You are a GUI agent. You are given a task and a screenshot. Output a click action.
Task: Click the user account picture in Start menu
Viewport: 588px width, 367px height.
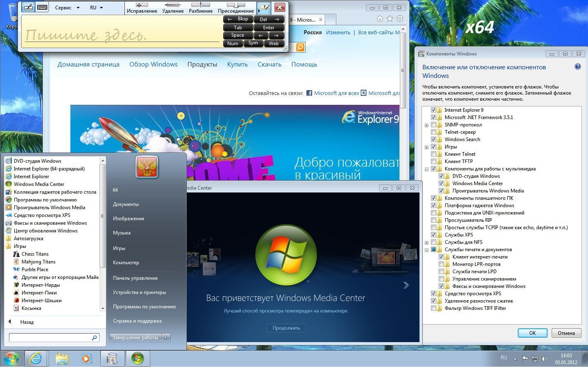click(147, 167)
